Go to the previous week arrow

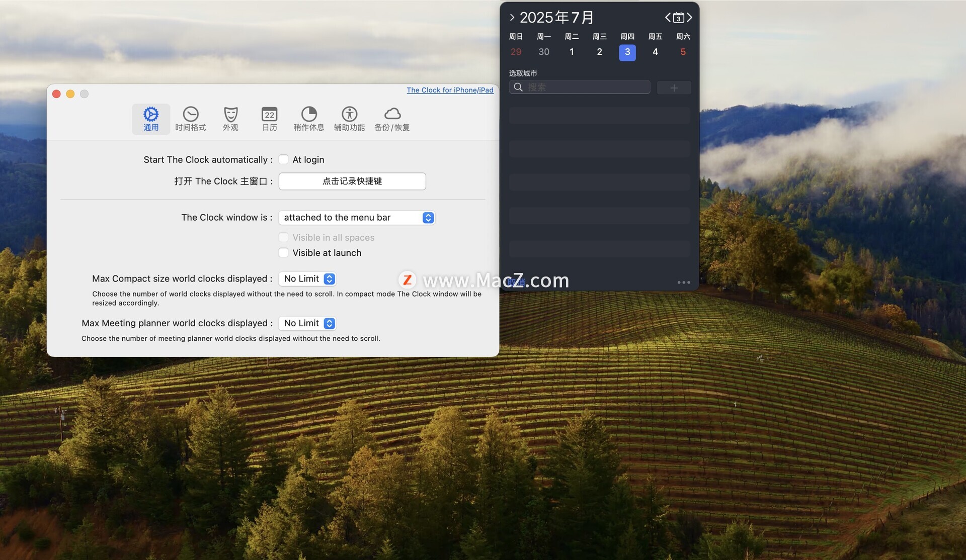point(668,18)
